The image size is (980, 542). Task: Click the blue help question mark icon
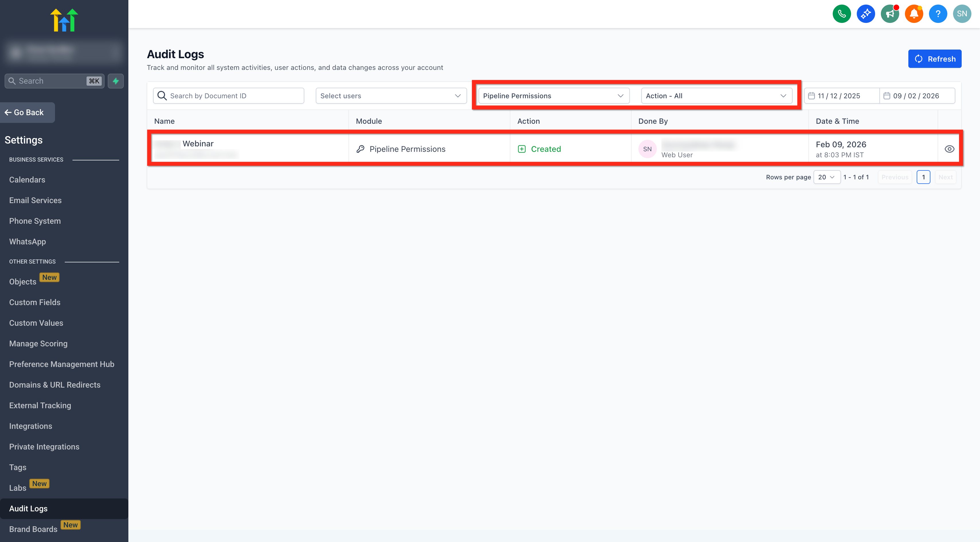938,14
